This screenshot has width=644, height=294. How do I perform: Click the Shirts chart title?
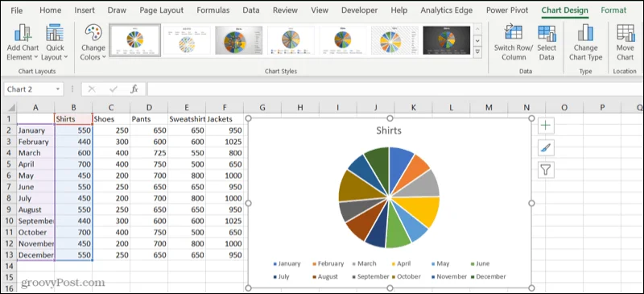tap(389, 130)
